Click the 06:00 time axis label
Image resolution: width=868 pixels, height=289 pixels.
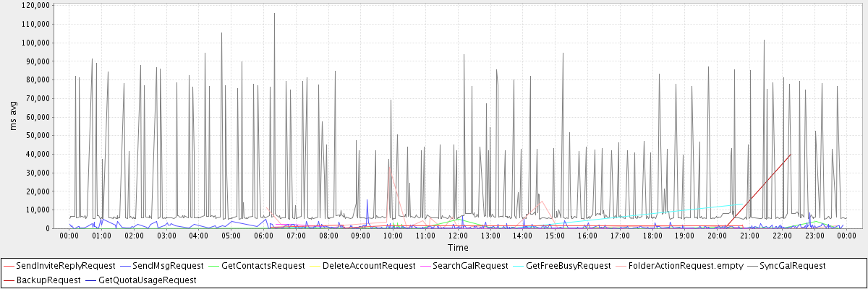tap(263, 236)
